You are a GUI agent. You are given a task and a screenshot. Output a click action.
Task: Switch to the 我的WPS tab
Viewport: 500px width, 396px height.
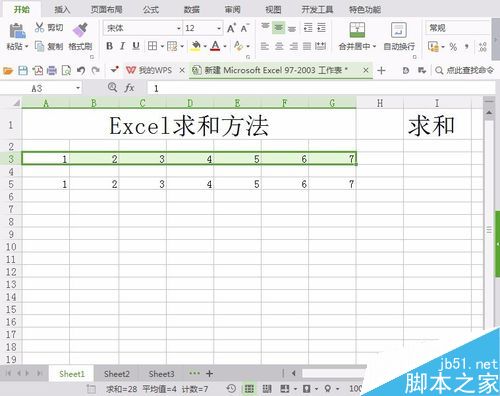pos(149,70)
